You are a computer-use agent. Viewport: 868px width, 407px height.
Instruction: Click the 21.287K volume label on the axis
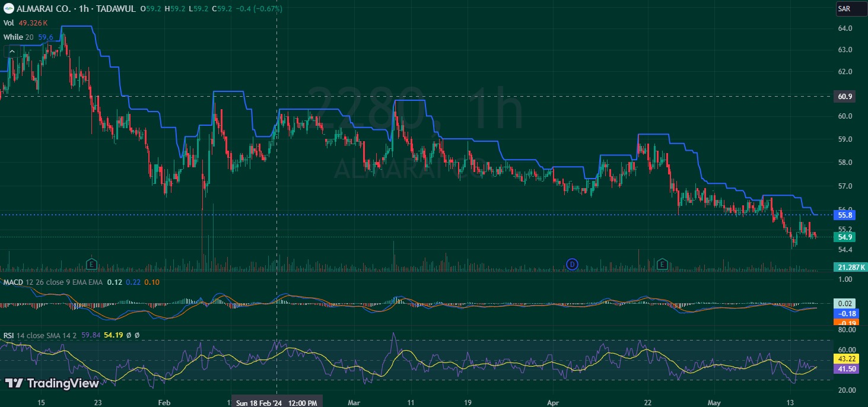pyautogui.click(x=851, y=268)
